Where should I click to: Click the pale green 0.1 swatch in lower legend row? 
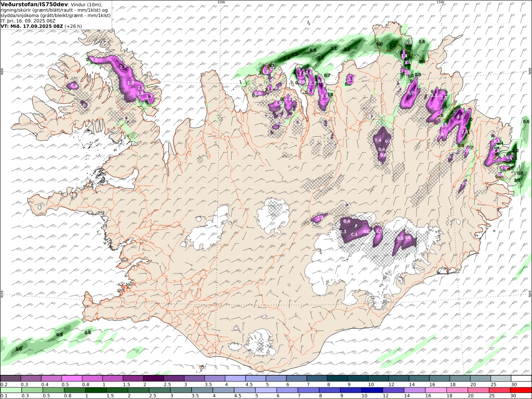pyautogui.click(x=11, y=390)
